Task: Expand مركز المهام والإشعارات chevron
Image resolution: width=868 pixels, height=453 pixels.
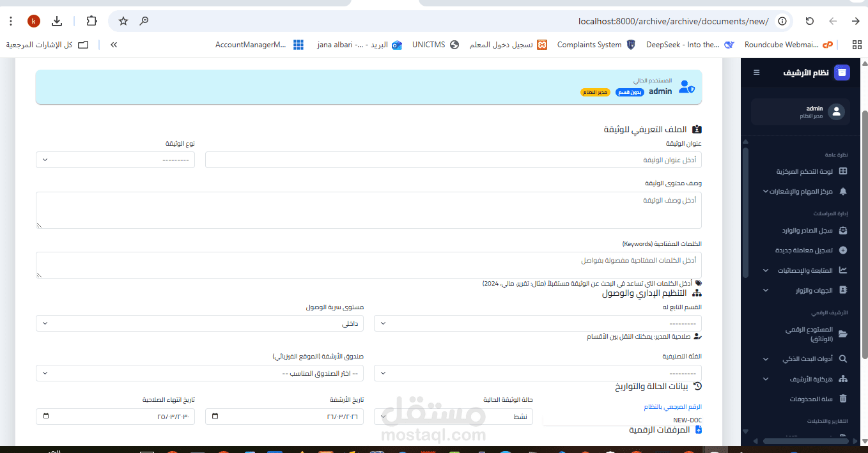Action: point(766,191)
